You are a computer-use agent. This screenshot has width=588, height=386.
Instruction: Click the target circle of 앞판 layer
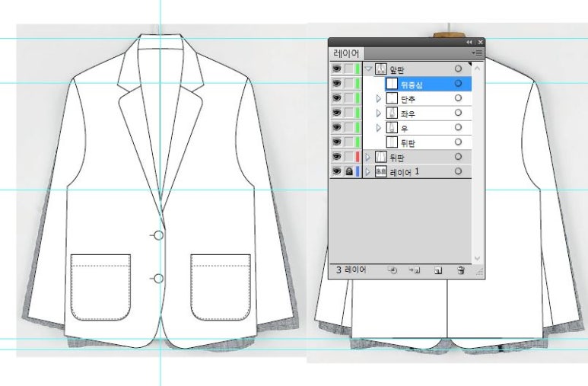pyautogui.click(x=458, y=69)
